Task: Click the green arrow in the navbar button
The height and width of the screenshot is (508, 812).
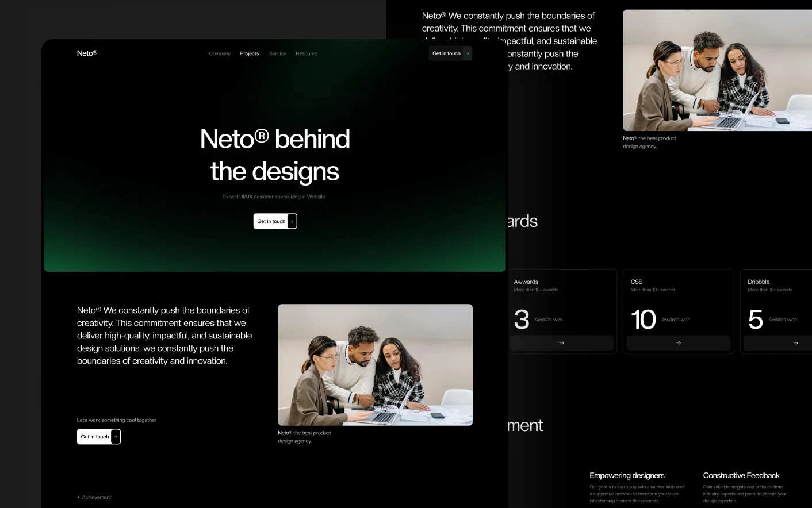Action: point(467,53)
